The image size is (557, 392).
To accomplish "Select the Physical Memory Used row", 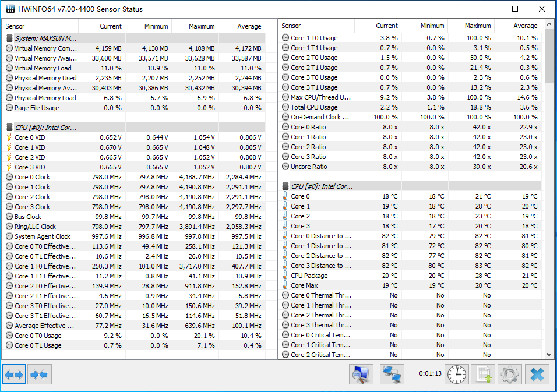I will pos(135,78).
